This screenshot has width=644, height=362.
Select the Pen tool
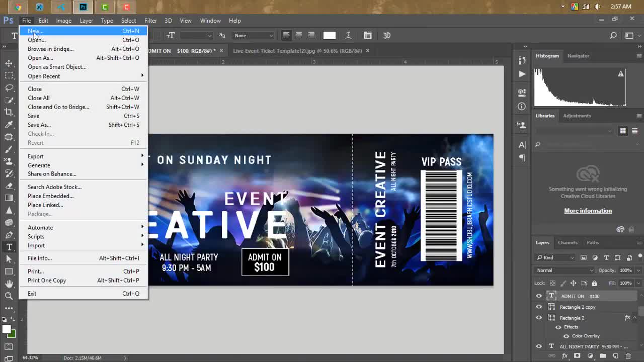pos(9,235)
